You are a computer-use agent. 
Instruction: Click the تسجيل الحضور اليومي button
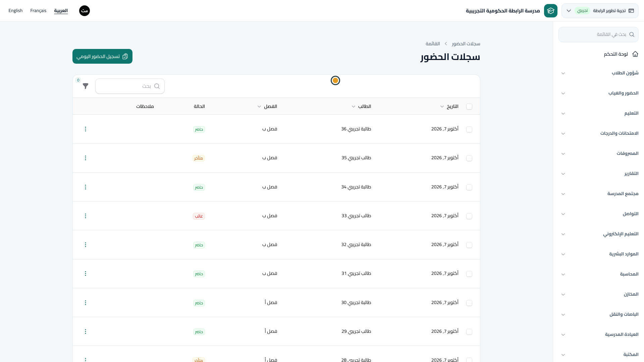pos(102,56)
